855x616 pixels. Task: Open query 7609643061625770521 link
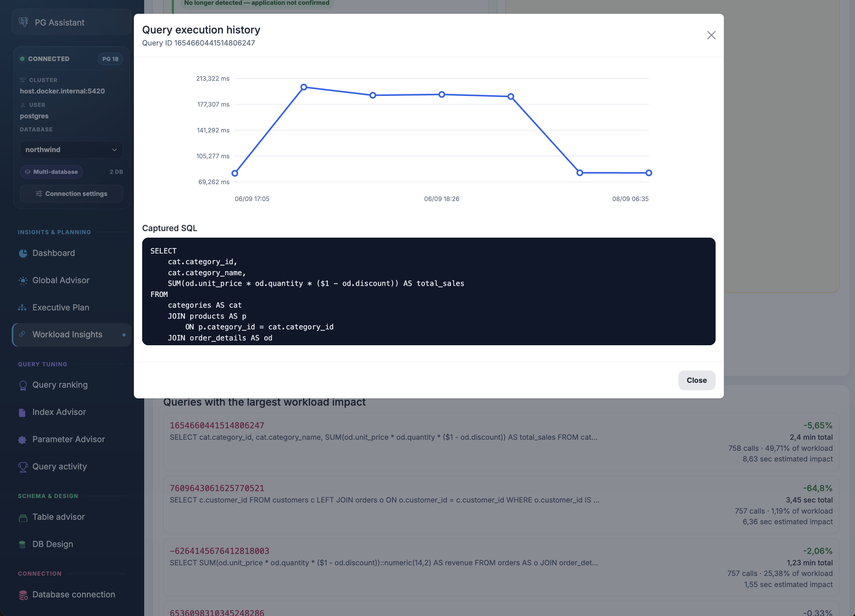[217, 488]
